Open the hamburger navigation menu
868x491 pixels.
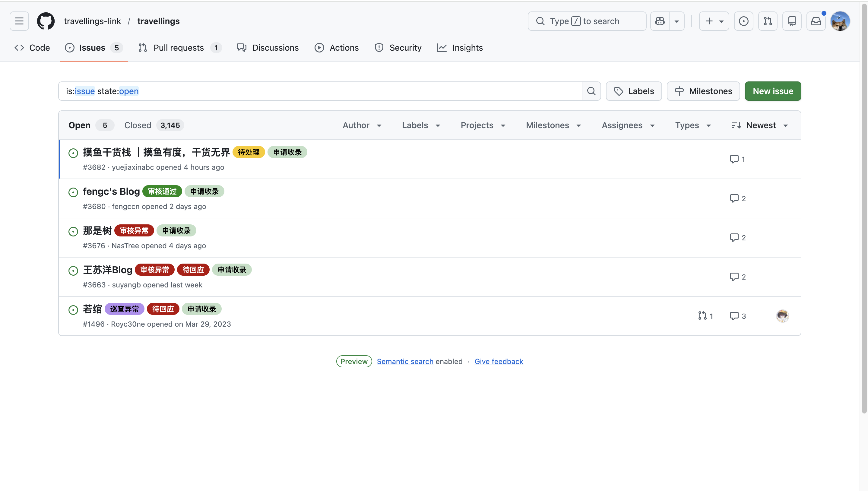[x=19, y=21]
